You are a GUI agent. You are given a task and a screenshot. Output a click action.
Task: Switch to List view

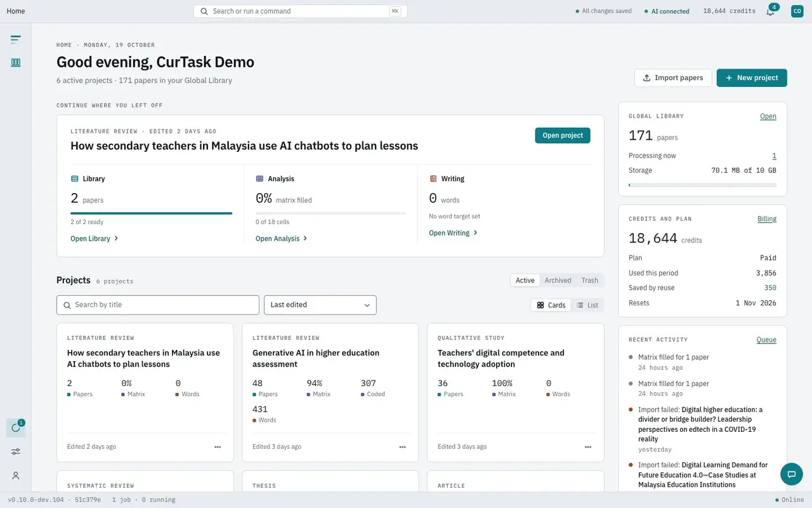coord(587,305)
